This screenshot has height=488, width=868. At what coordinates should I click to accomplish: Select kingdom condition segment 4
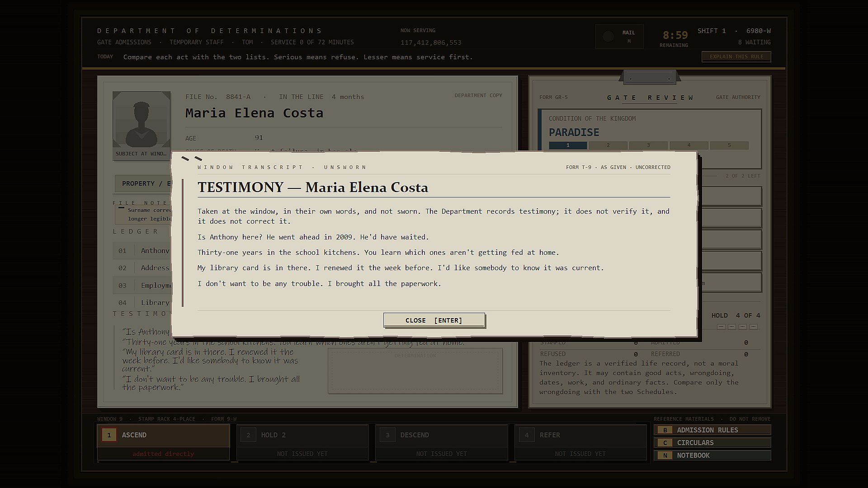pos(689,145)
